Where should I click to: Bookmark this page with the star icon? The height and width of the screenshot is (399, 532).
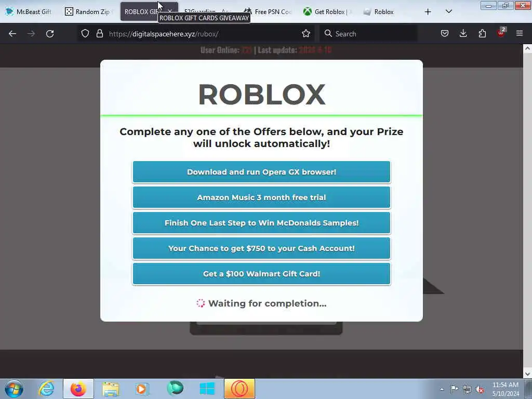click(305, 33)
